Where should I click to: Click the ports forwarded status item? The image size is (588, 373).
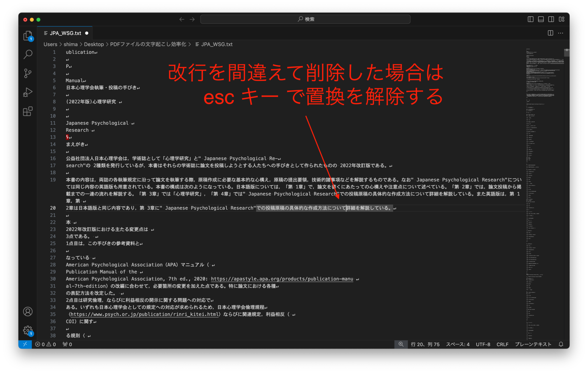pyautogui.click(x=67, y=344)
